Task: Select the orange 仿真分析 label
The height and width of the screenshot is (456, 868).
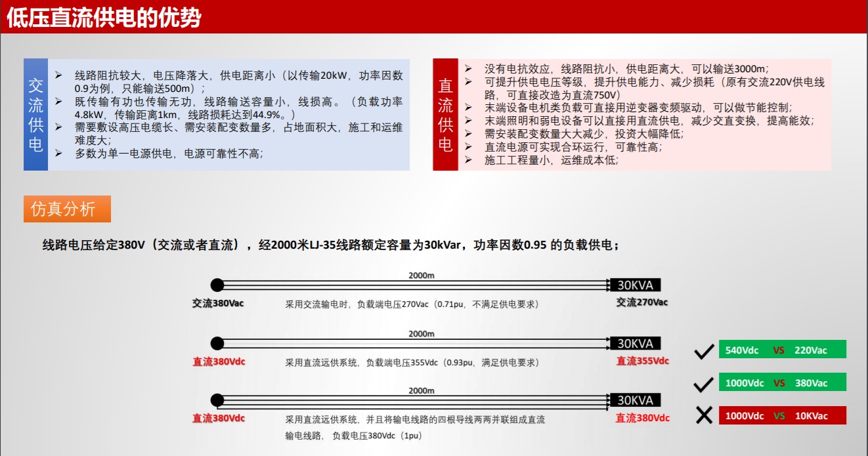Action: 67,209
